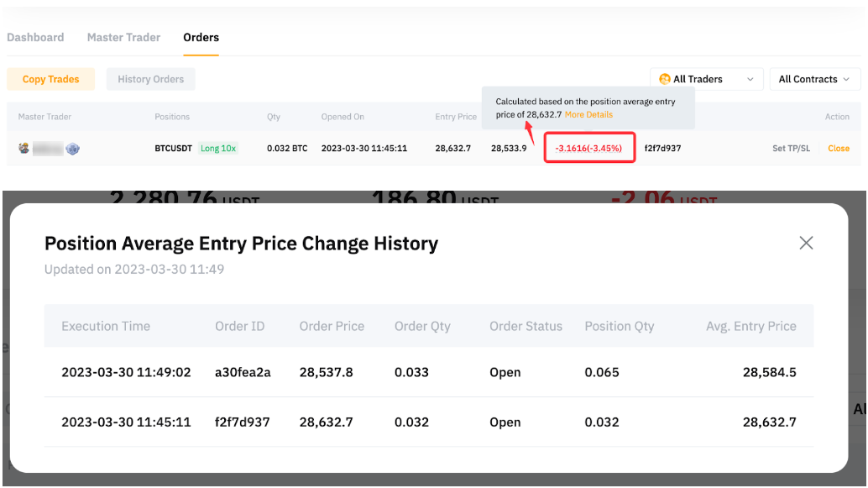
Task: Close the entry price history dialog
Action: click(806, 243)
